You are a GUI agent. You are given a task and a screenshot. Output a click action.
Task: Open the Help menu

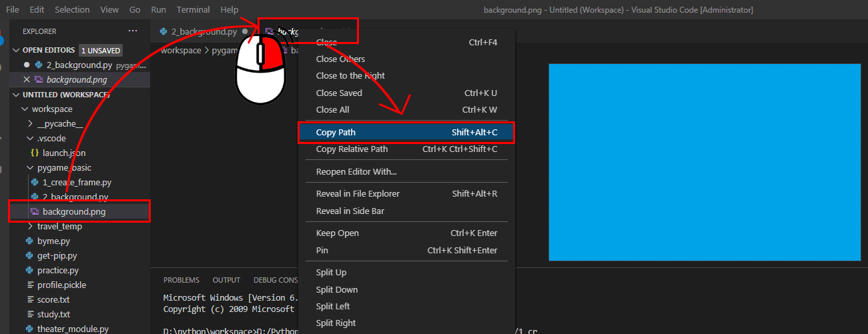229,9
